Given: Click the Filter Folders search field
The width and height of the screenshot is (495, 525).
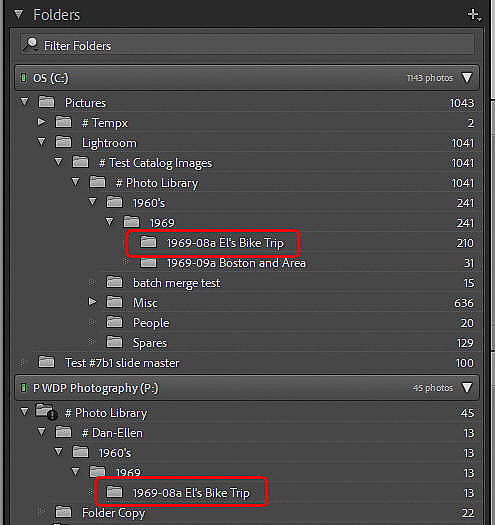Looking at the screenshot, I should coord(247,45).
